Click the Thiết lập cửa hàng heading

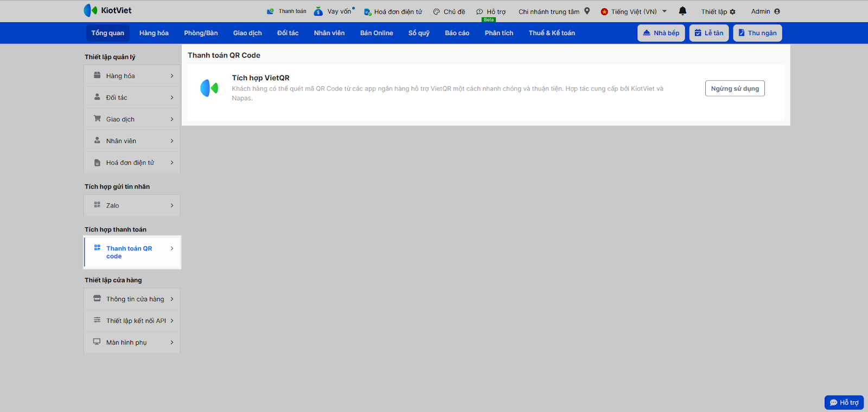click(113, 280)
